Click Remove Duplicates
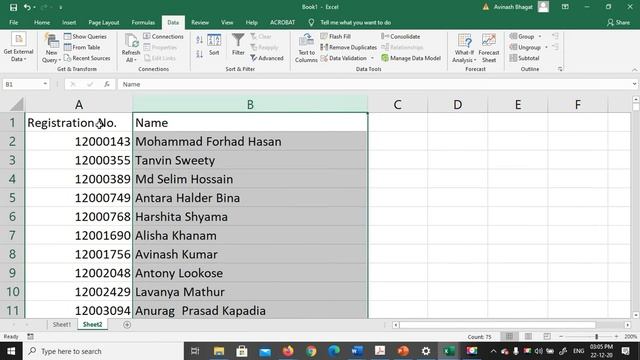The height and width of the screenshot is (360, 640). tap(349, 47)
